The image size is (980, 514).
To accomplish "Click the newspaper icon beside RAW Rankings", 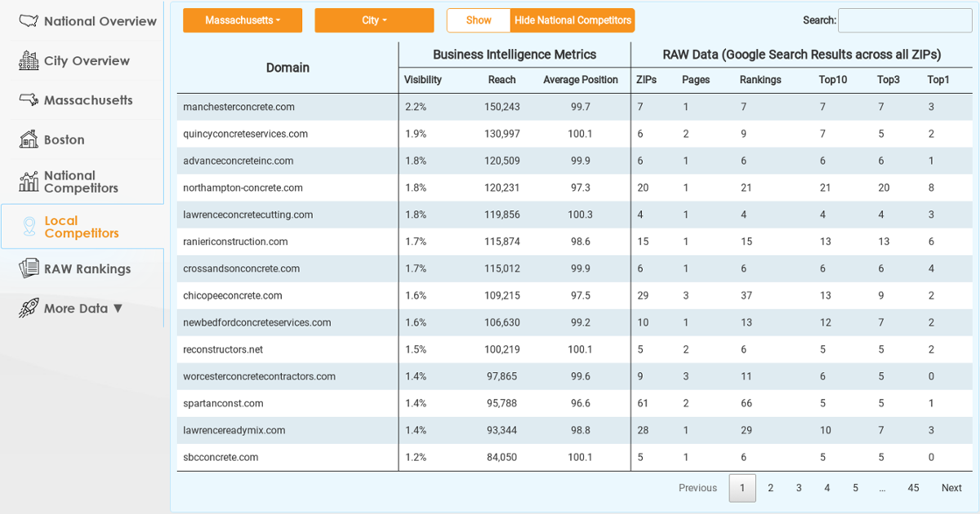I will tap(29, 268).
